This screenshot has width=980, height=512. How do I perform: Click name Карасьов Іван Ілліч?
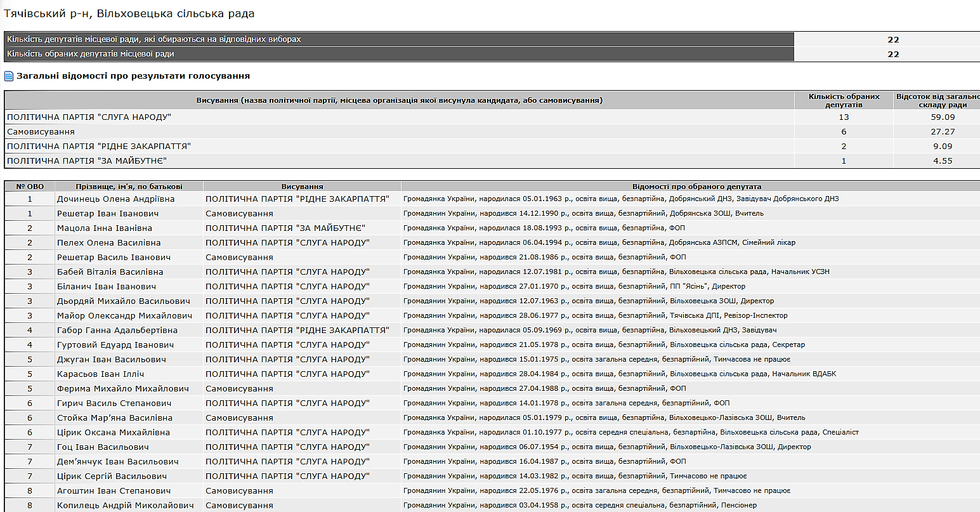tap(100, 374)
